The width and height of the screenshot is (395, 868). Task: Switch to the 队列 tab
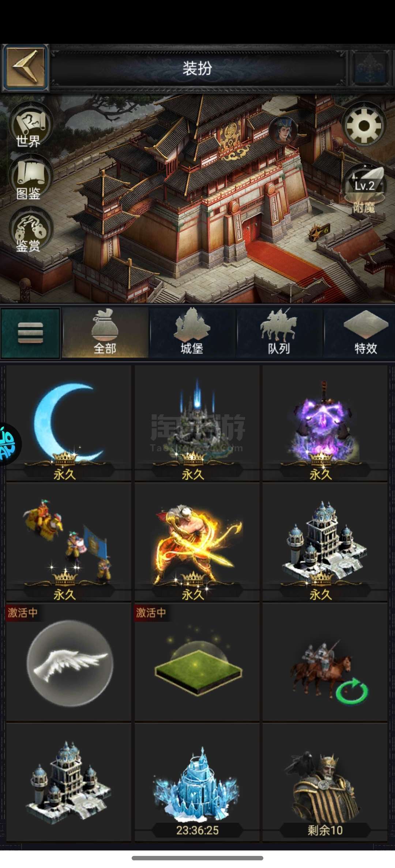tap(279, 333)
